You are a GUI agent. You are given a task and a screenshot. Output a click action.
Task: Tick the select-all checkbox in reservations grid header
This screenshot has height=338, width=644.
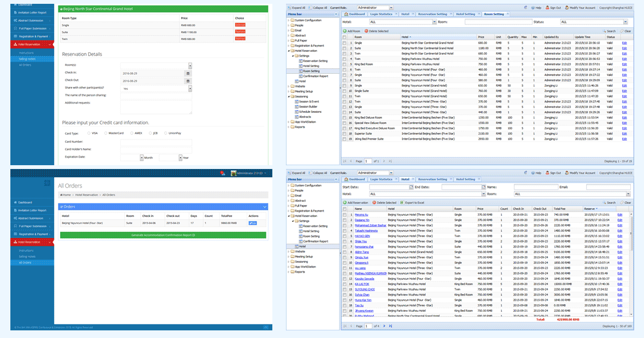click(344, 209)
